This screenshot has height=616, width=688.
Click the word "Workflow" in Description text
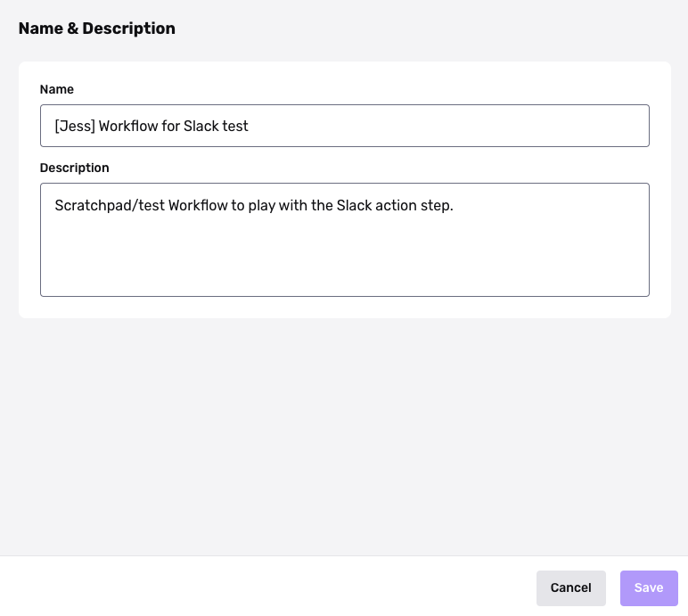[x=198, y=206]
